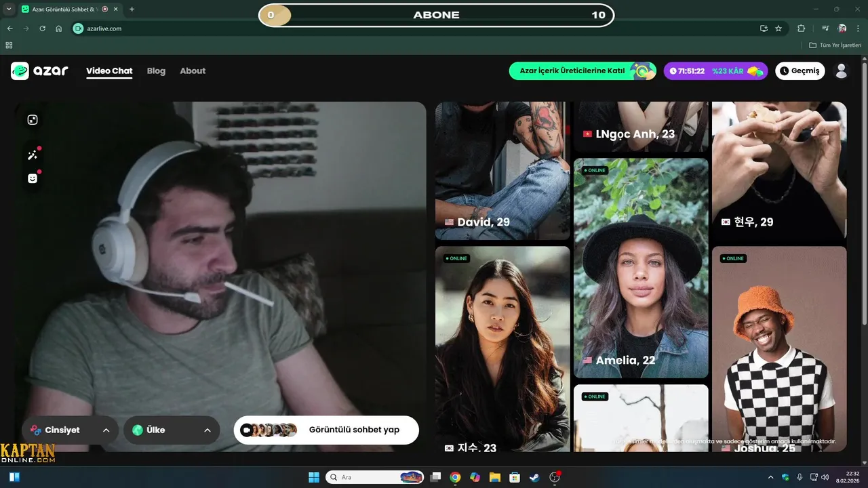Go to browser home page
The height and width of the screenshot is (488, 868).
tap(59, 28)
